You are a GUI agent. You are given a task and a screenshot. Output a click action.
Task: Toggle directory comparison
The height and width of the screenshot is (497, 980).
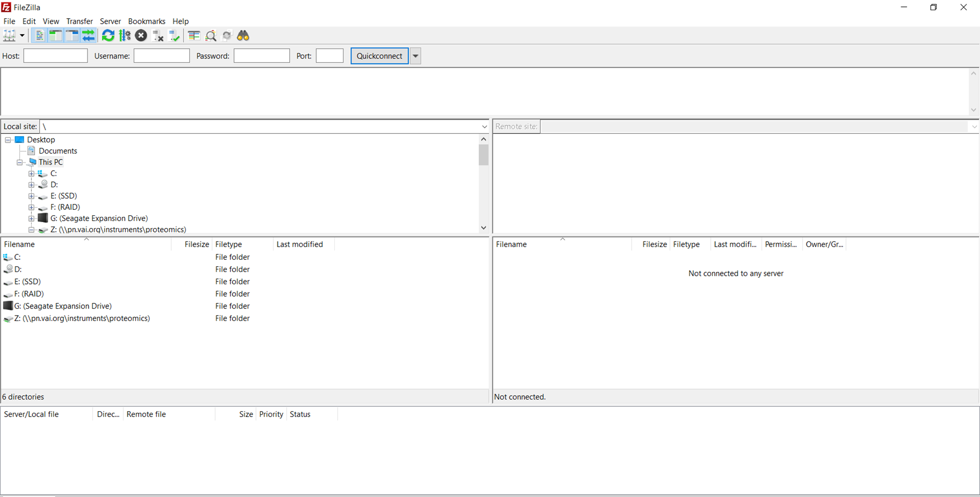pyautogui.click(x=211, y=35)
